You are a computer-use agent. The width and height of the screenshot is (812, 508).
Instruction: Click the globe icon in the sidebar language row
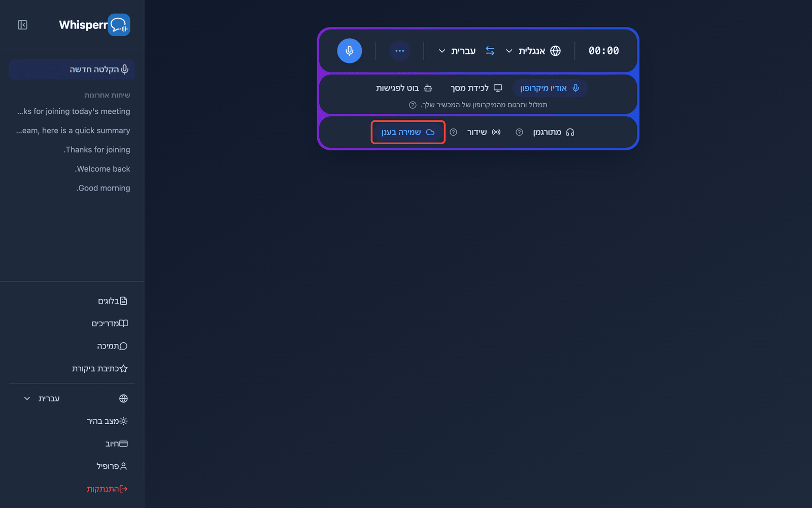tap(123, 398)
